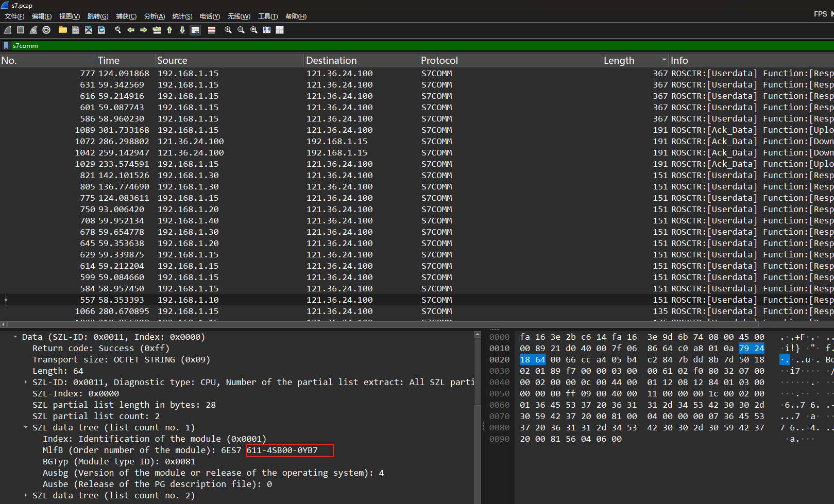Open the 捕获(C) menu
Viewport: 834px width, 504px height.
point(126,16)
